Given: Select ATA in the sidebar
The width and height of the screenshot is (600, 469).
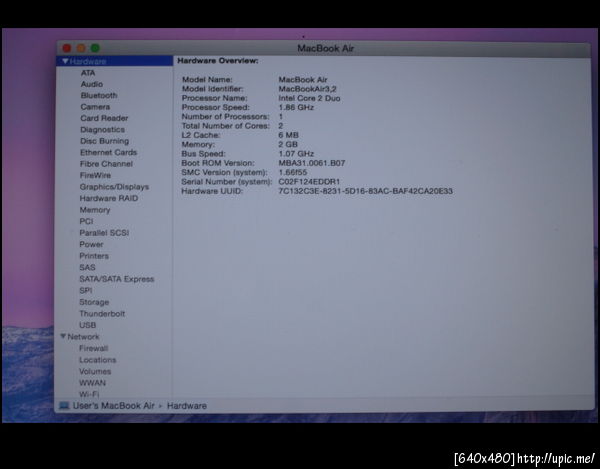Looking at the screenshot, I should coord(88,73).
